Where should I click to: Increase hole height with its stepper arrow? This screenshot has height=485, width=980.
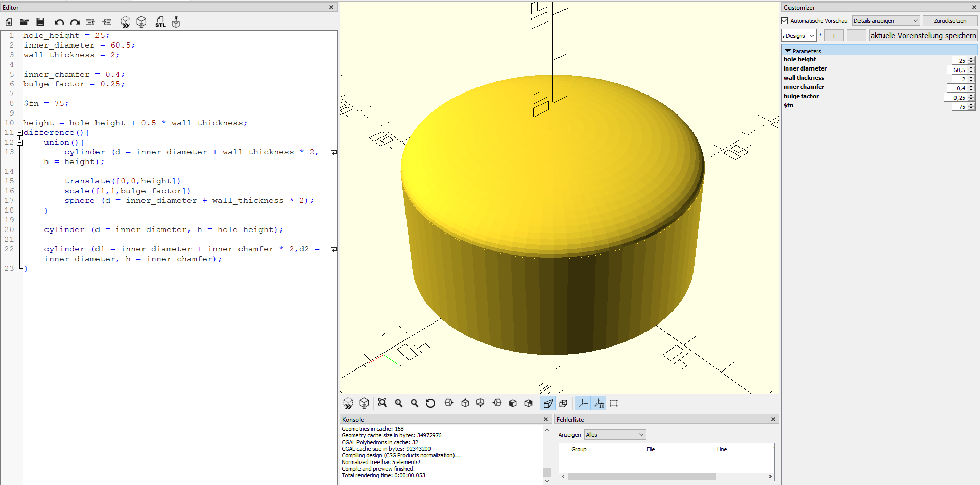point(972,58)
